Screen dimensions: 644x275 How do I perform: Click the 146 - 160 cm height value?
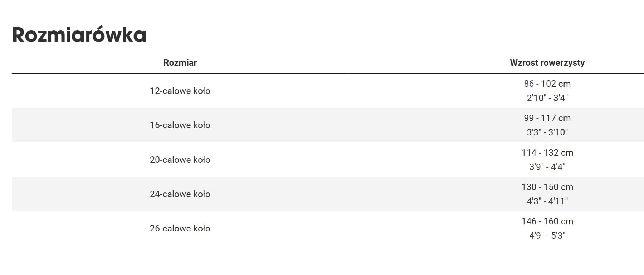(x=547, y=221)
